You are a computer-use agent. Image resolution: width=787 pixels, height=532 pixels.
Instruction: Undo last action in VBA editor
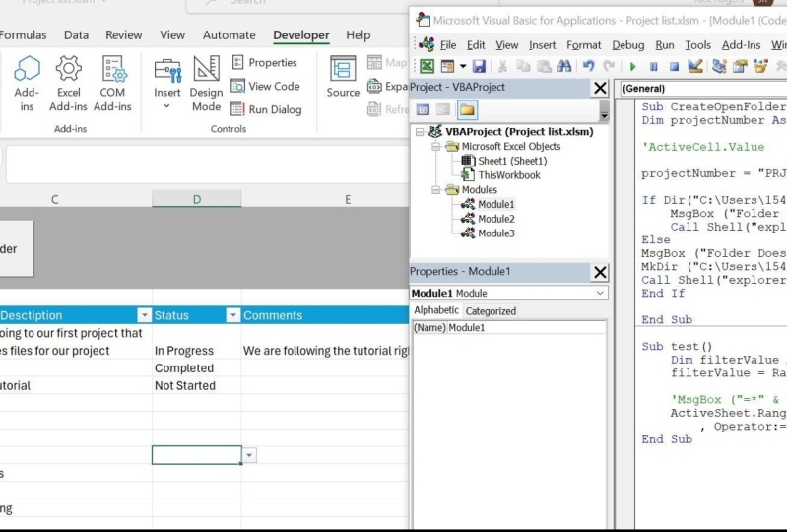(588, 66)
